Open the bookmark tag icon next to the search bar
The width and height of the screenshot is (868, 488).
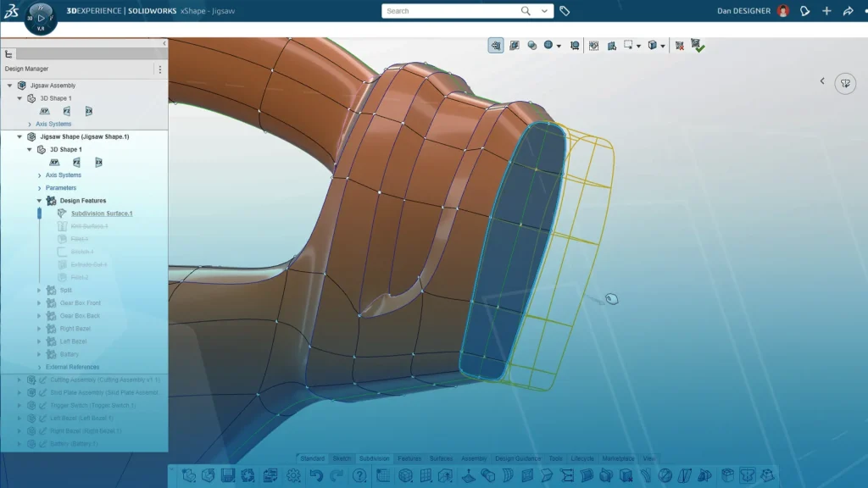tap(565, 11)
